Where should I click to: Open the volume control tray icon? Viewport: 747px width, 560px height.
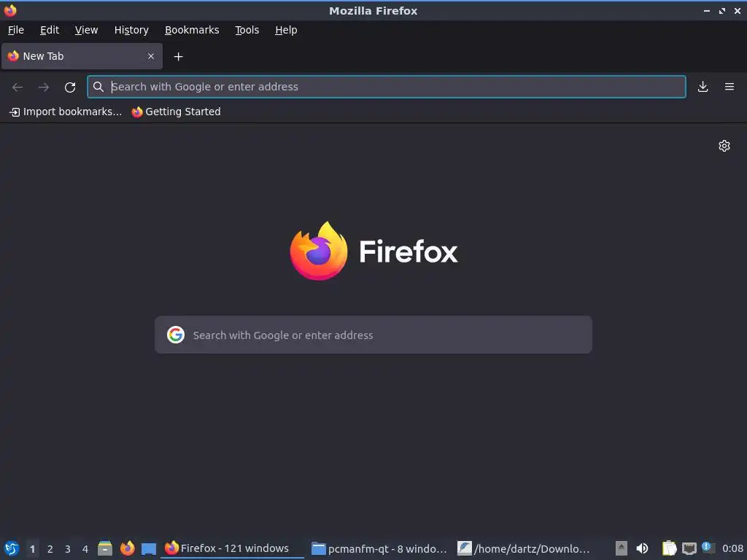642,548
